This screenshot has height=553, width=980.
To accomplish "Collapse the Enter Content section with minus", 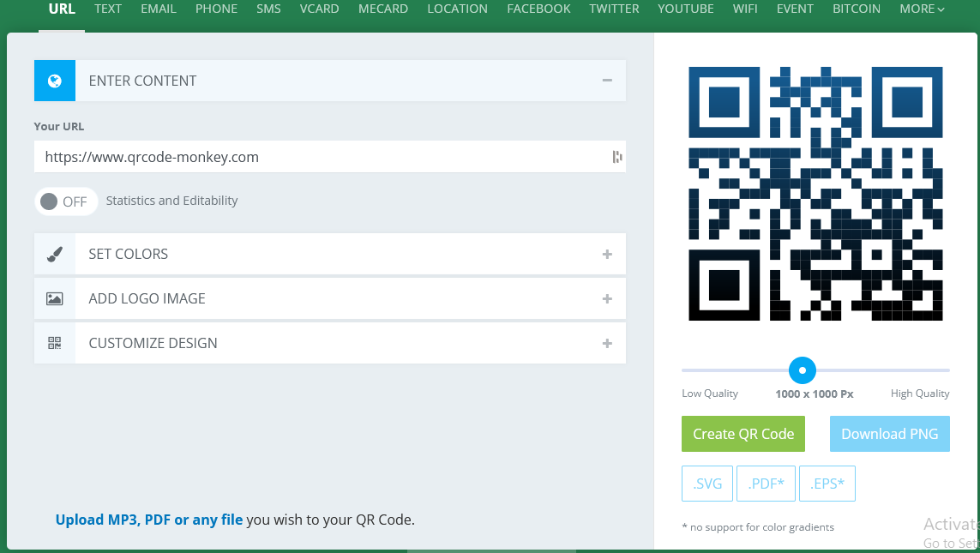I will [x=607, y=81].
